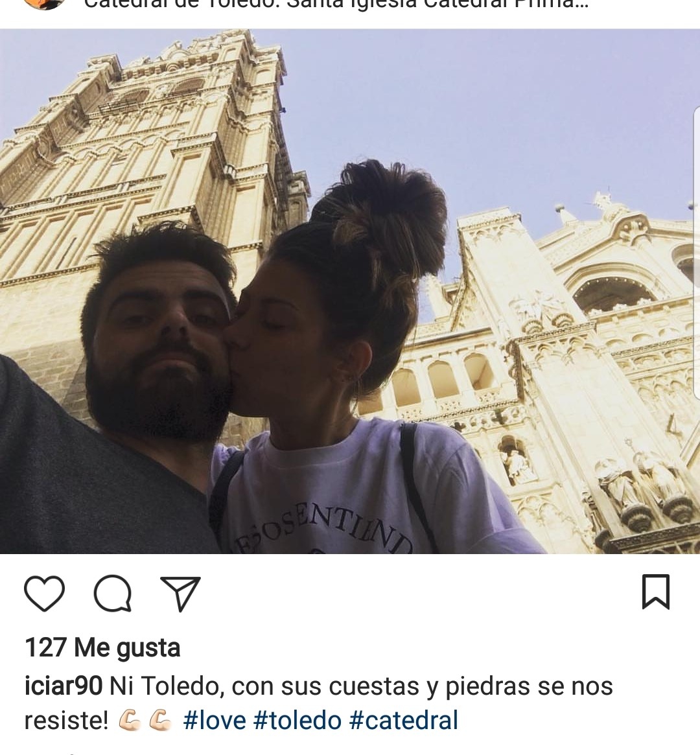Like the post with the heart icon

tap(44, 593)
